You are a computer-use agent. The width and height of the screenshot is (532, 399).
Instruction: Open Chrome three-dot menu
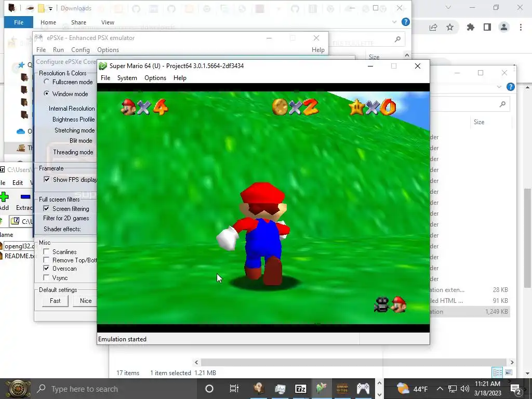521,27
